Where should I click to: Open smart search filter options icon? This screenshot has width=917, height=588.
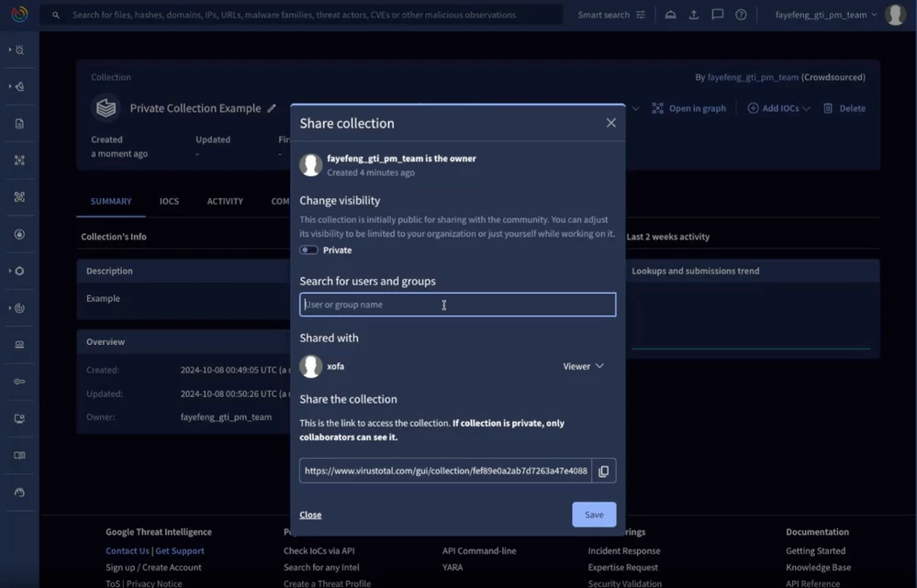(x=641, y=15)
